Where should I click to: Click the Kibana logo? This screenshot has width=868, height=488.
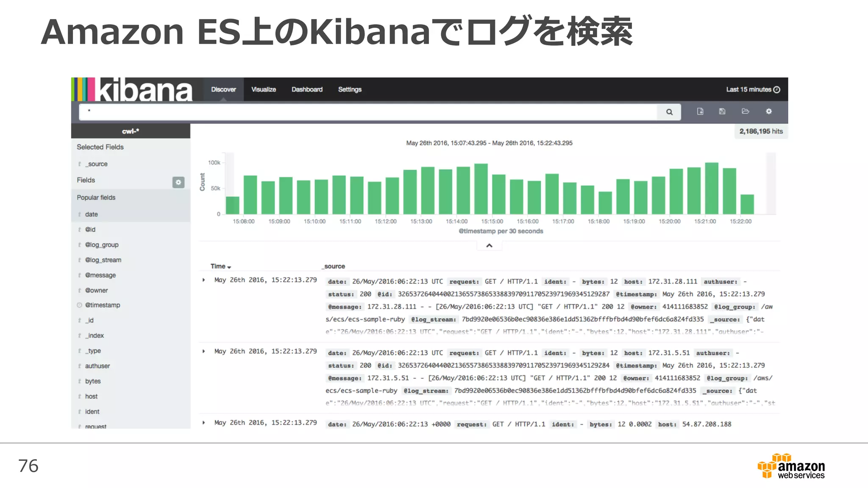(x=132, y=89)
